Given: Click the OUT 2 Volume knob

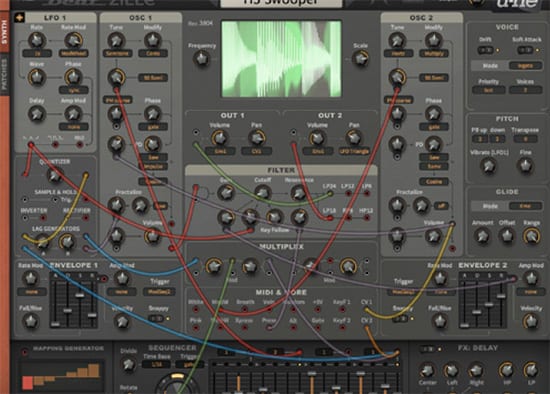Looking at the screenshot, I should (x=317, y=138).
